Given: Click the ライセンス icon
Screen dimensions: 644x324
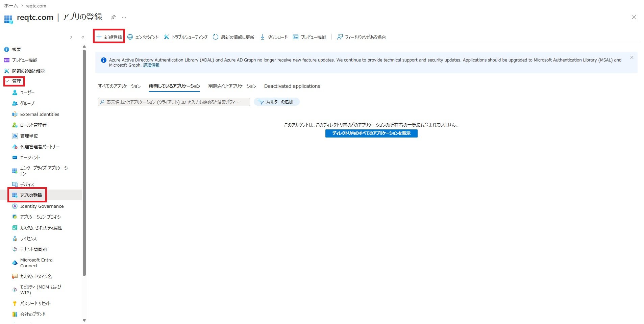Looking at the screenshot, I should coord(15,239).
